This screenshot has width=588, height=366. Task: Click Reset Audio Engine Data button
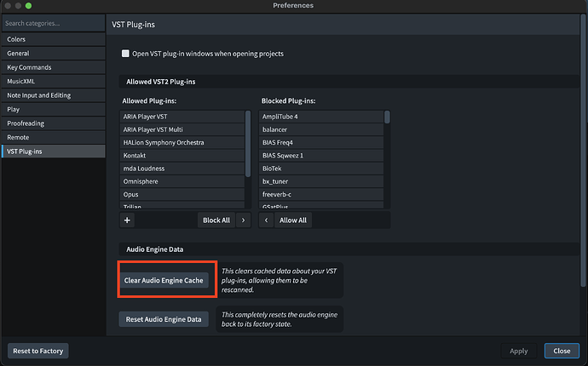(x=163, y=319)
